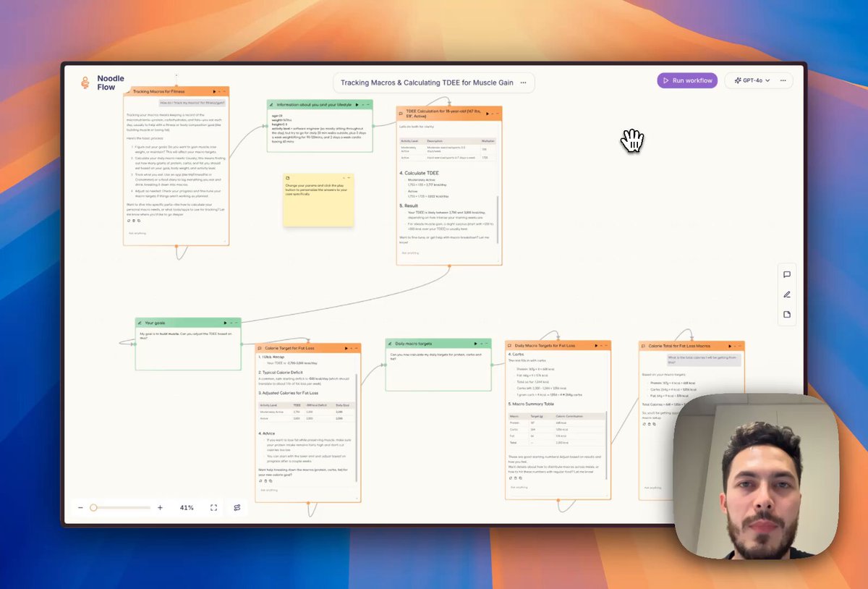Run the Calorie Total for Fat Loss Macros node
The height and width of the screenshot is (589, 868).
click(x=728, y=346)
